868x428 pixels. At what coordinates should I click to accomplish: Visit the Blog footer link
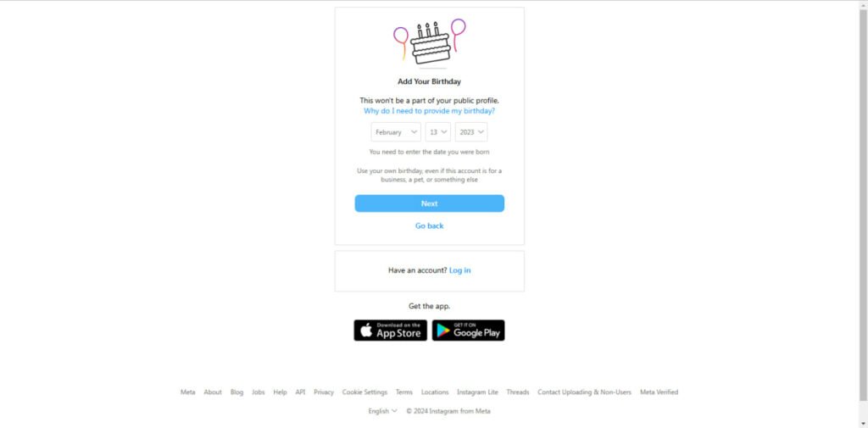[x=237, y=392]
